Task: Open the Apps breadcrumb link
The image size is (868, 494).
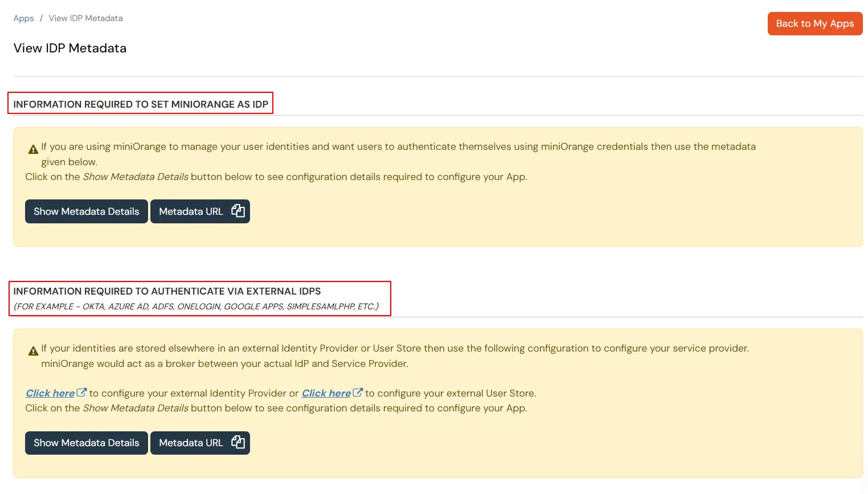Action: click(x=23, y=18)
